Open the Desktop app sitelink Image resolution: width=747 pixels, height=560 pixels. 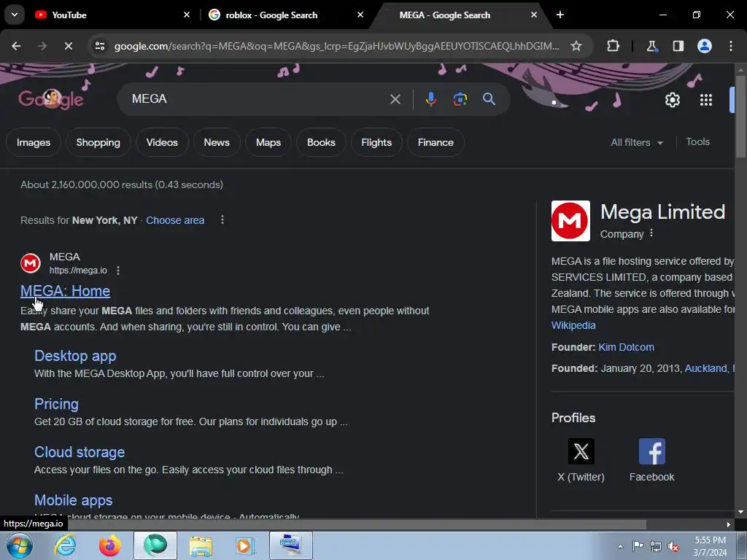(75, 356)
